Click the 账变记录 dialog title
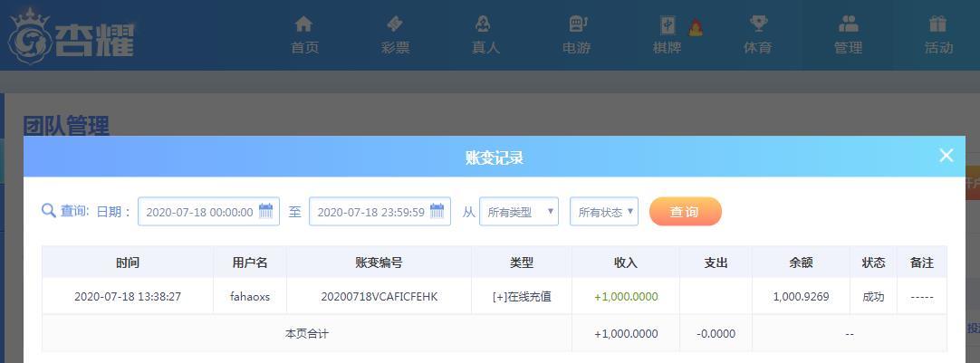 494,158
